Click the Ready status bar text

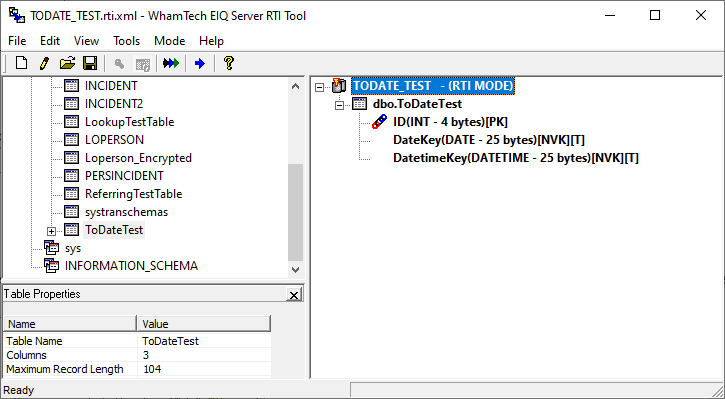tap(18, 390)
